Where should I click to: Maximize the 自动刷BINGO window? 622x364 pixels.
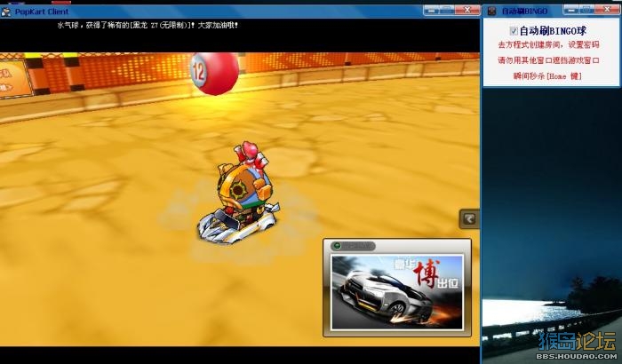tap(586, 10)
